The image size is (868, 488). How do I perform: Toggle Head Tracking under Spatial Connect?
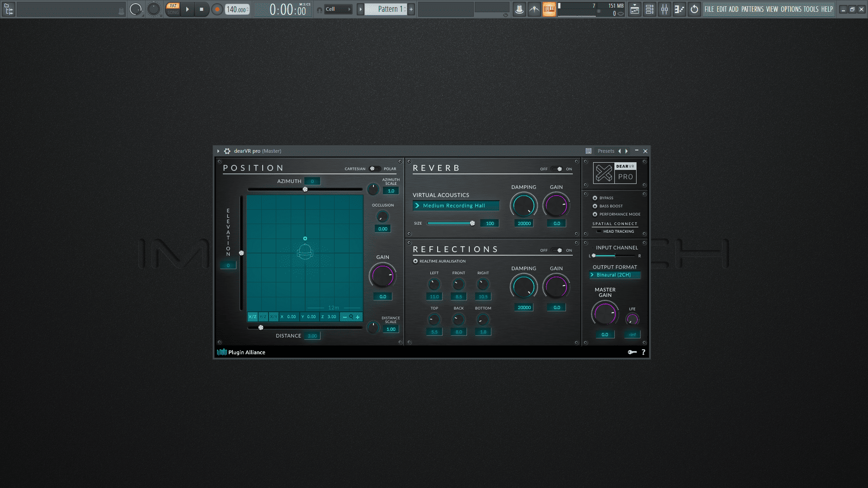599,231
